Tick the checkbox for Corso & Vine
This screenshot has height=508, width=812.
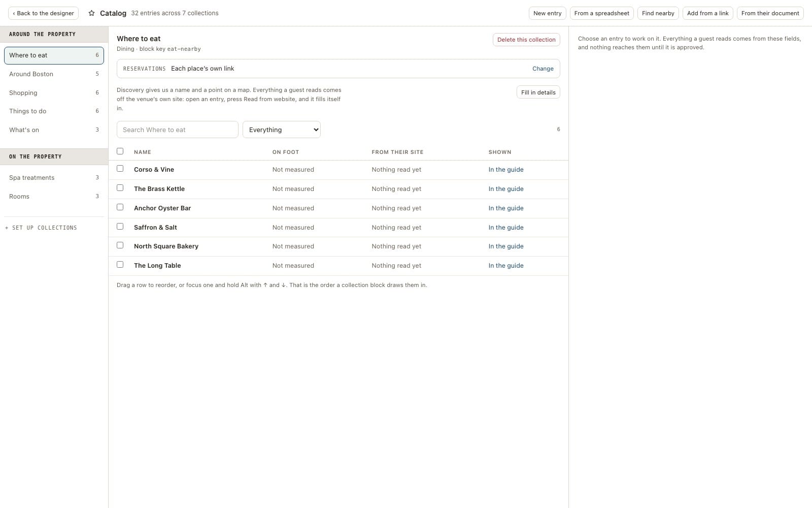[x=120, y=169]
